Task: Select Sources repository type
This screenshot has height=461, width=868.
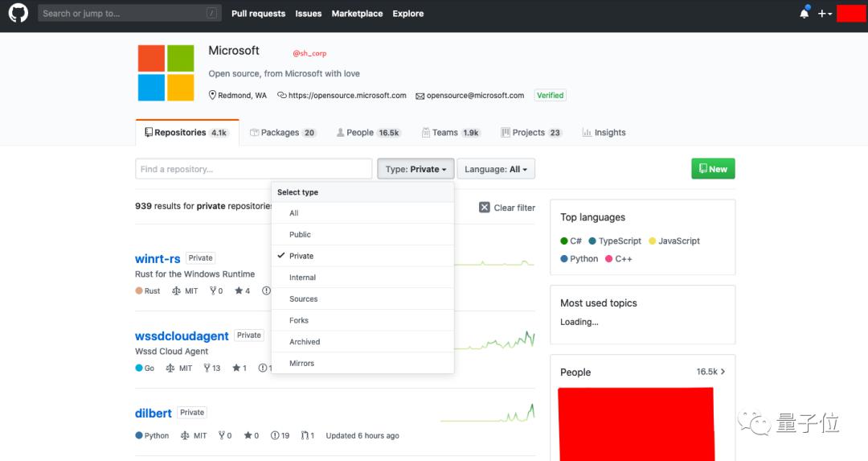Action: [362, 298]
